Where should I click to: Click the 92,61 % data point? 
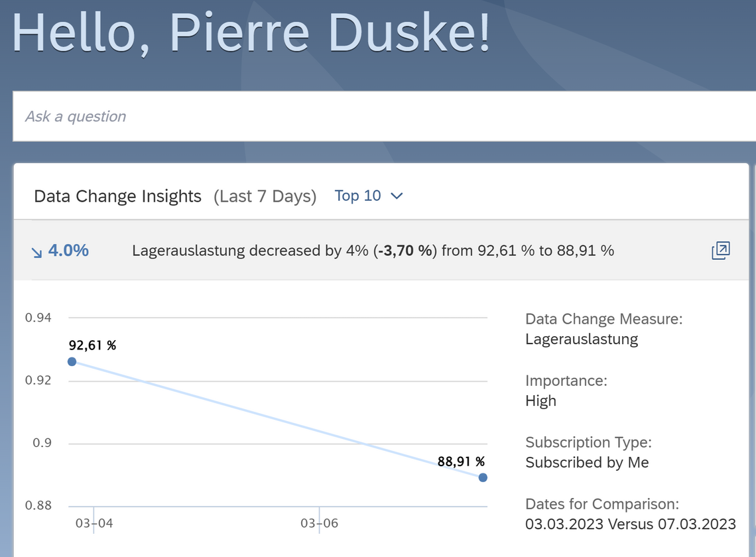pos(72,361)
